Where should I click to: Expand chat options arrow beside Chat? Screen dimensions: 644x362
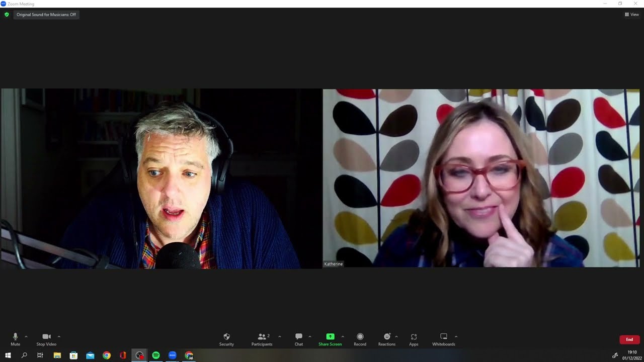(x=310, y=336)
